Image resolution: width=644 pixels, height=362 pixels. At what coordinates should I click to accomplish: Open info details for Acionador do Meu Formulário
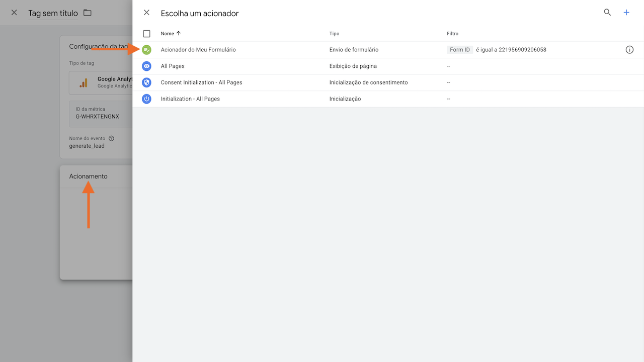point(629,49)
